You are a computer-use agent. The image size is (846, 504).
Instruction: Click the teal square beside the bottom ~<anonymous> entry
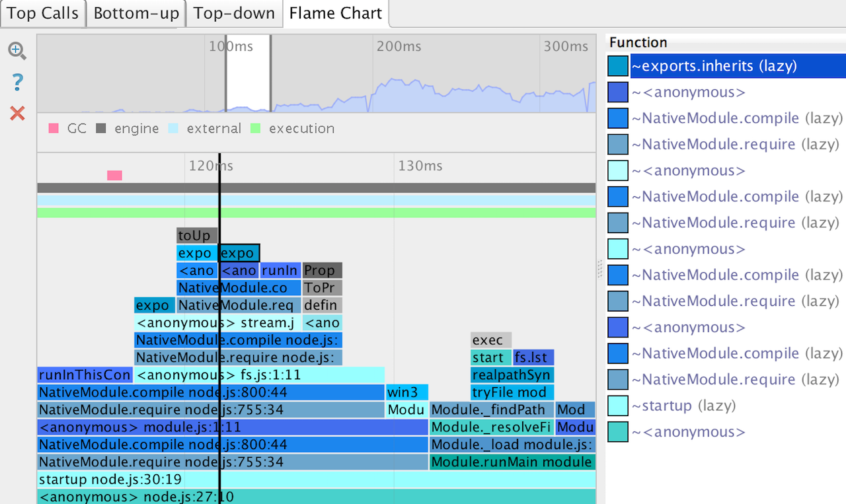[617, 431]
